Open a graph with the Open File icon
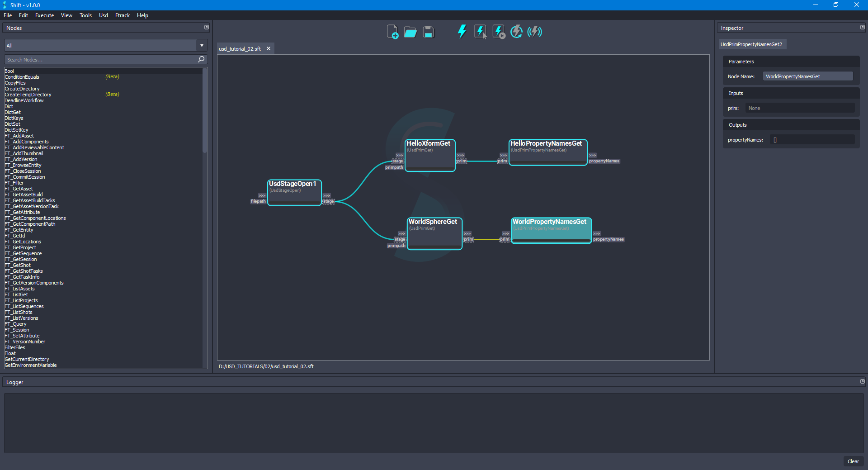This screenshot has width=868, height=470. (410, 32)
